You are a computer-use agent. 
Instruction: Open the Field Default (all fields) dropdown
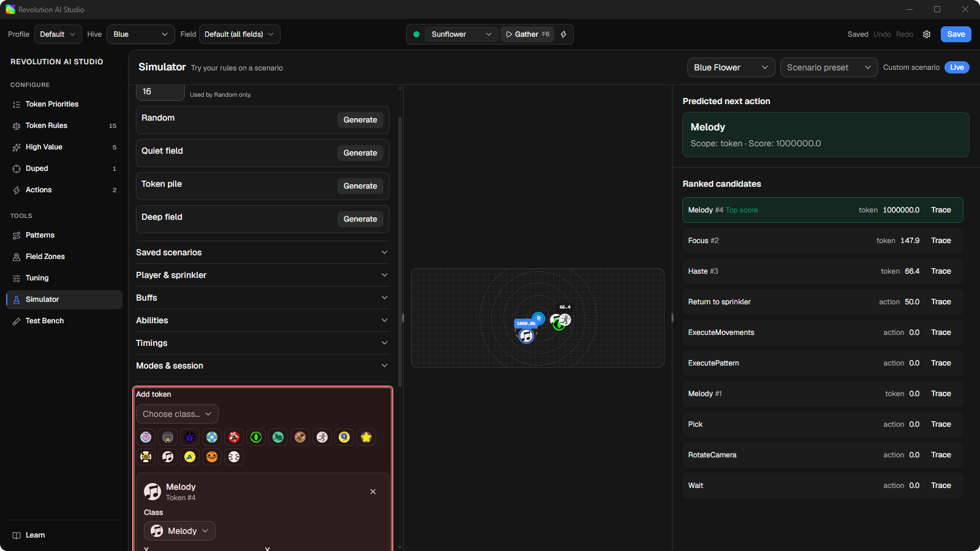click(x=239, y=34)
